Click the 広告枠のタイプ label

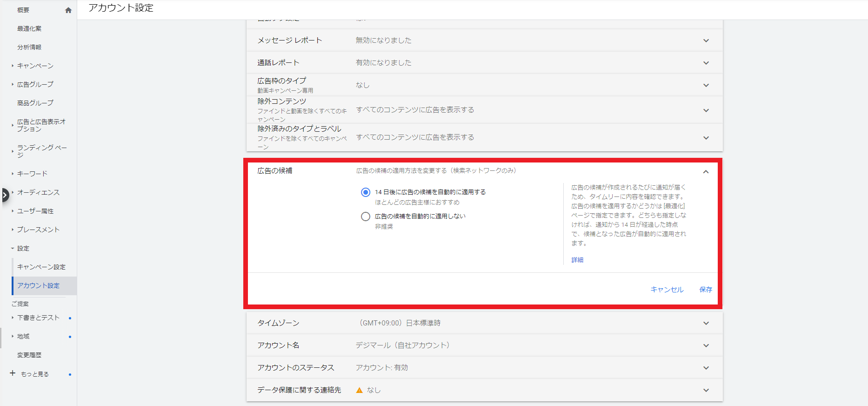tap(282, 81)
